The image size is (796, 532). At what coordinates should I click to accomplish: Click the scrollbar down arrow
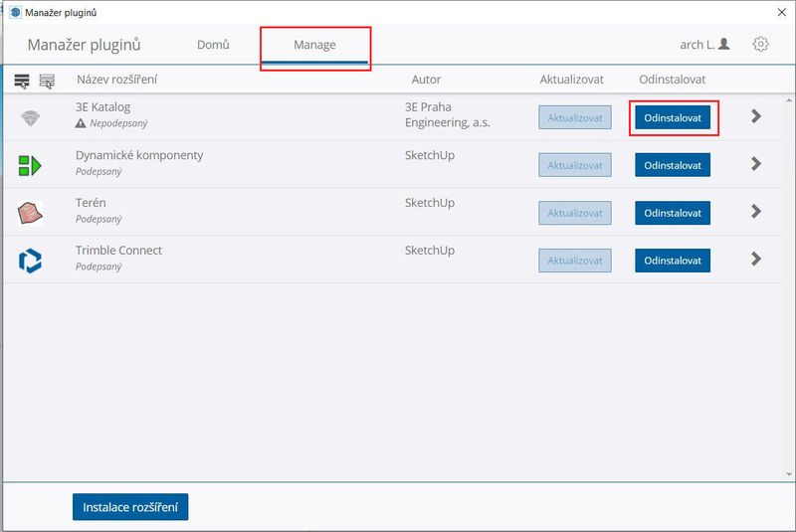click(x=789, y=474)
